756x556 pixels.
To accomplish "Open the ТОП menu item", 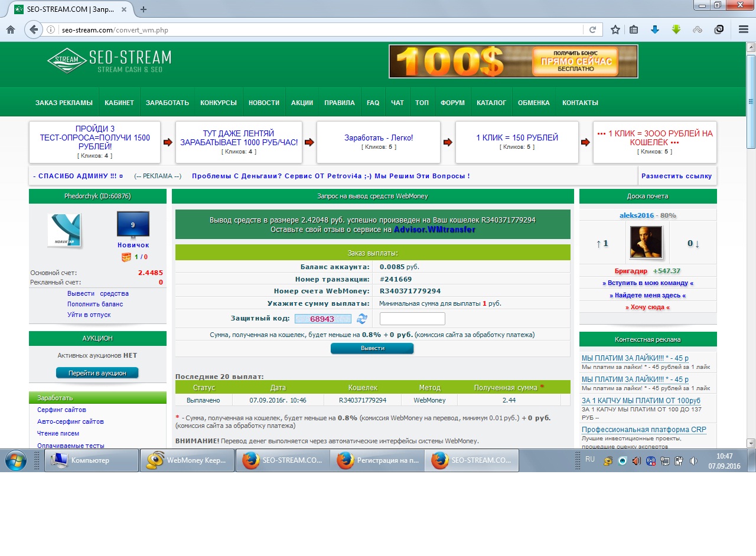I will (x=422, y=103).
